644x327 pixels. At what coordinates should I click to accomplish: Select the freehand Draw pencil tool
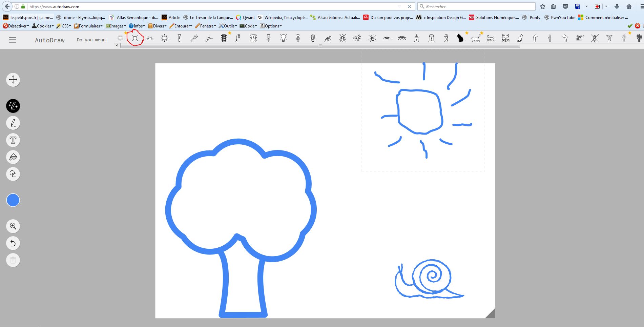click(x=13, y=123)
